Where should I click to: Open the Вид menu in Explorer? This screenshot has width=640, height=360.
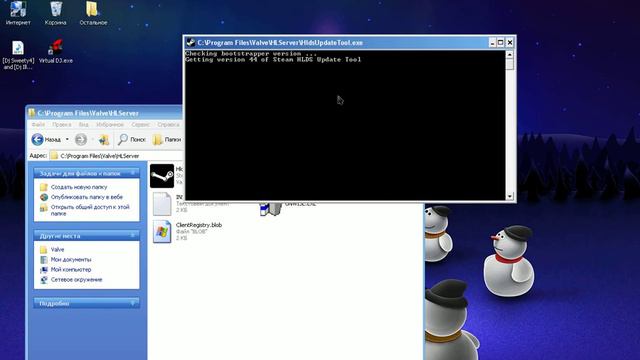[84, 124]
